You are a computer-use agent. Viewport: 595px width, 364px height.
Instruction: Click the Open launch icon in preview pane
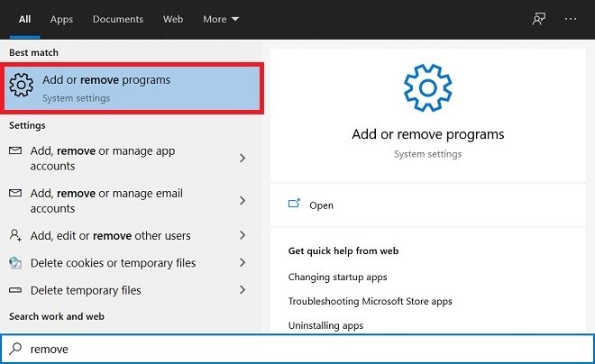point(294,204)
